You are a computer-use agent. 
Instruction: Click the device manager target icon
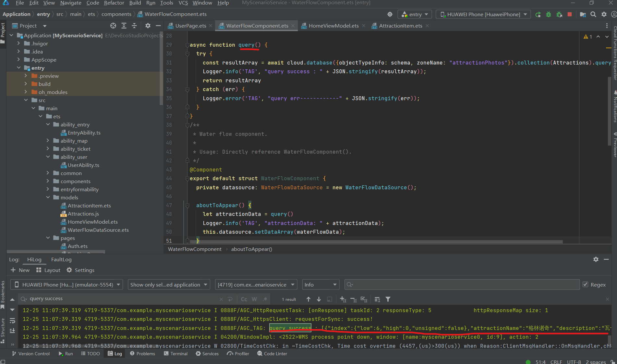tap(390, 14)
